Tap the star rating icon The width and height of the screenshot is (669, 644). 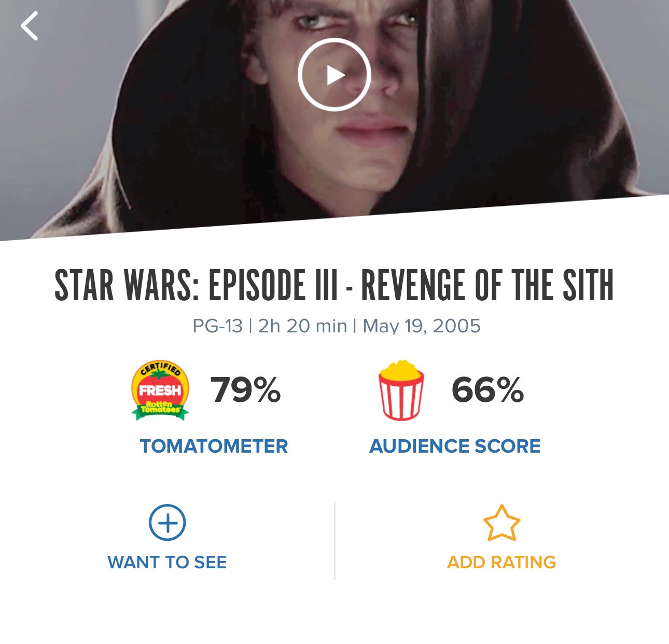[x=501, y=523]
